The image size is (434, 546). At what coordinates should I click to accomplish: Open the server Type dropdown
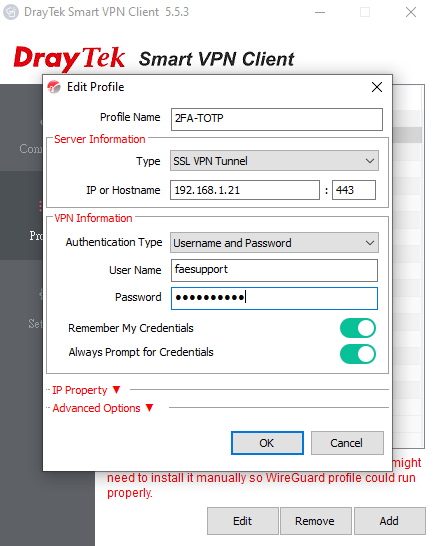point(274,161)
